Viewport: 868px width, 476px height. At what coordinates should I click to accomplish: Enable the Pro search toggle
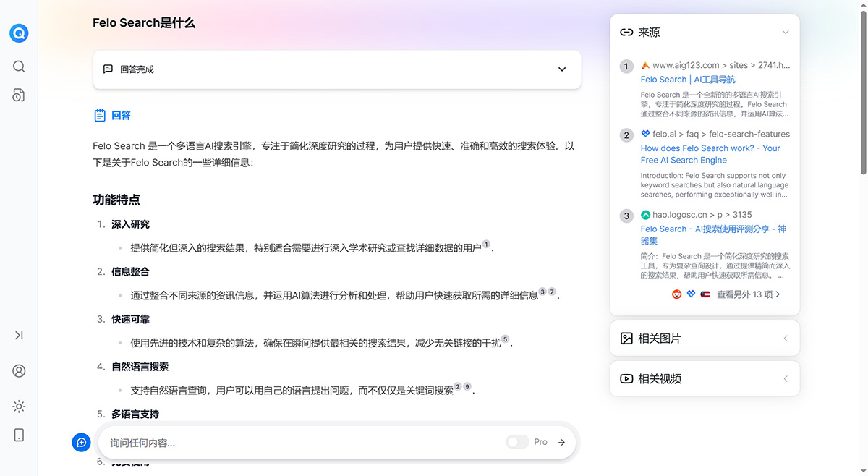[x=518, y=441]
